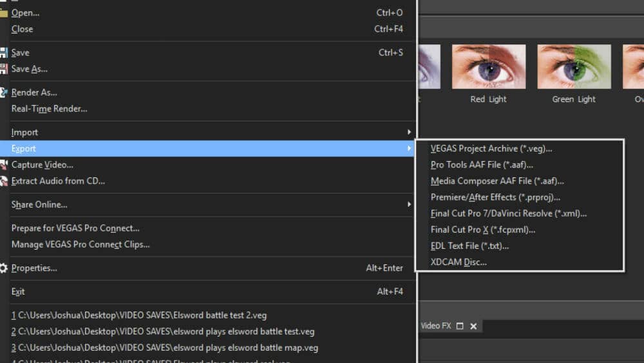Click the highlighted Export menu item
This screenshot has height=363, width=644.
207,148
